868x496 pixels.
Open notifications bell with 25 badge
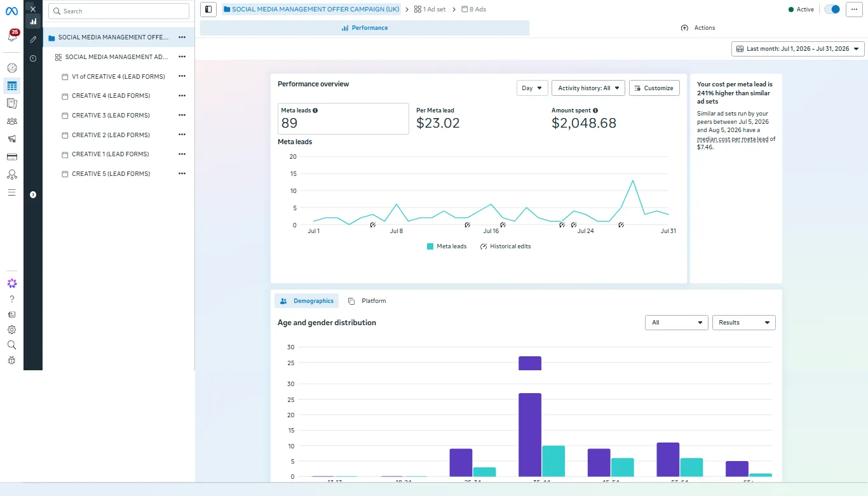[x=11, y=37]
